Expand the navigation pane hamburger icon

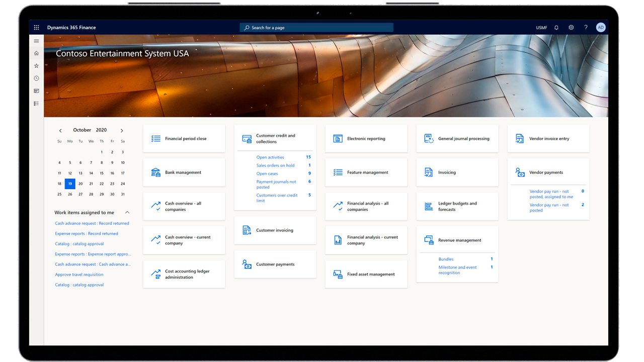36,41
